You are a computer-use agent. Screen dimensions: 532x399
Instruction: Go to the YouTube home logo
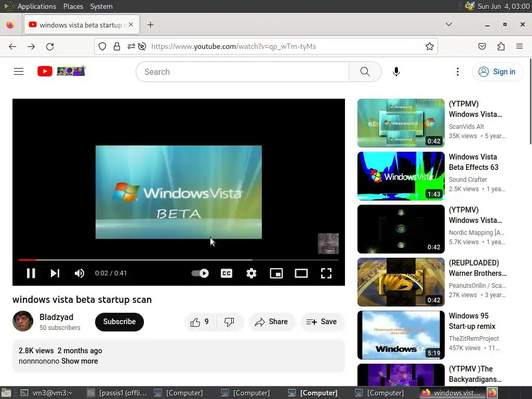click(x=61, y=71)
